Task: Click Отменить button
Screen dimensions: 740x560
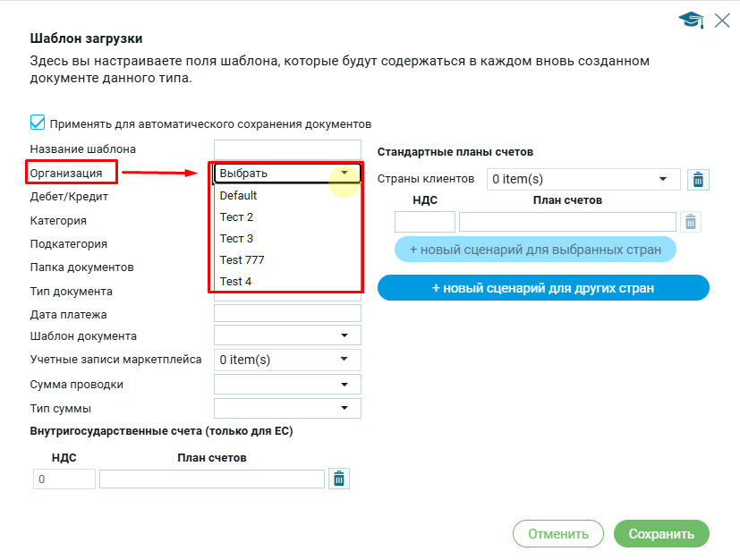Action: tap(557, 534)
